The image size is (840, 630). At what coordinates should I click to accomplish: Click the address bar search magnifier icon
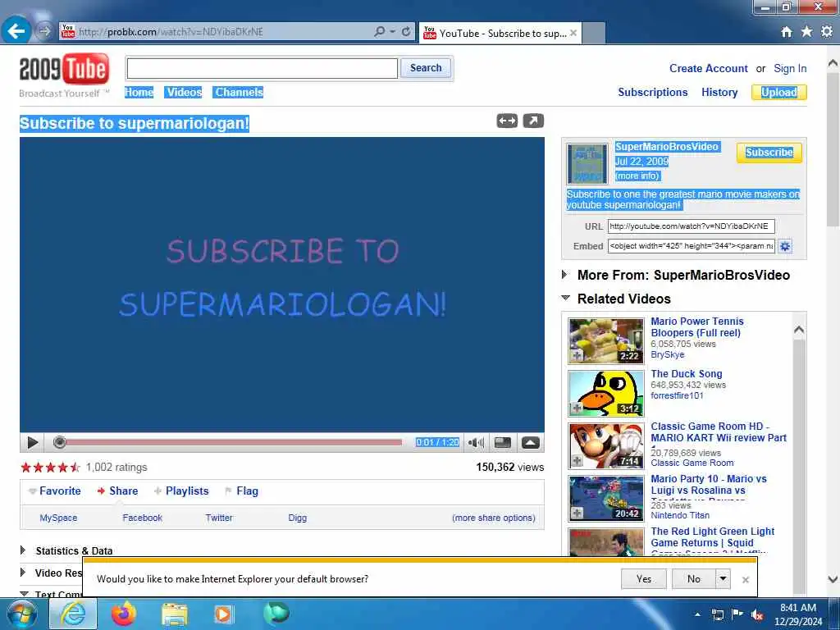[x=379, y=32]
